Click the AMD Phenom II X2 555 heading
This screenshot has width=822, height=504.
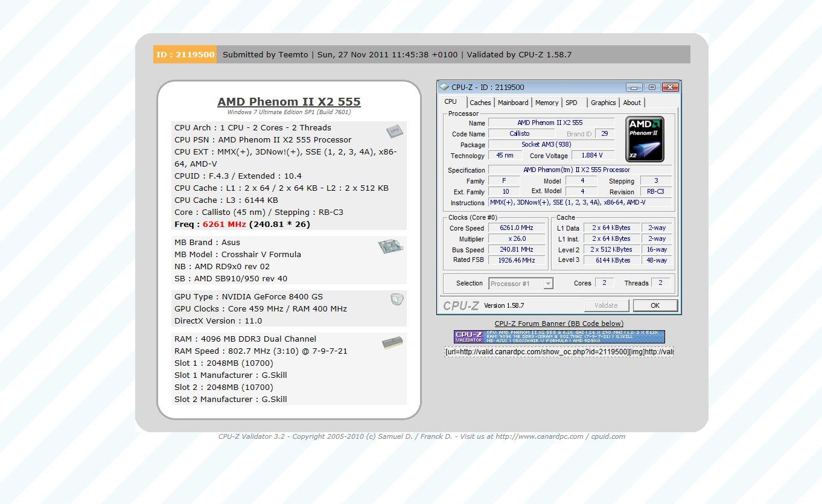coord(288,101)
